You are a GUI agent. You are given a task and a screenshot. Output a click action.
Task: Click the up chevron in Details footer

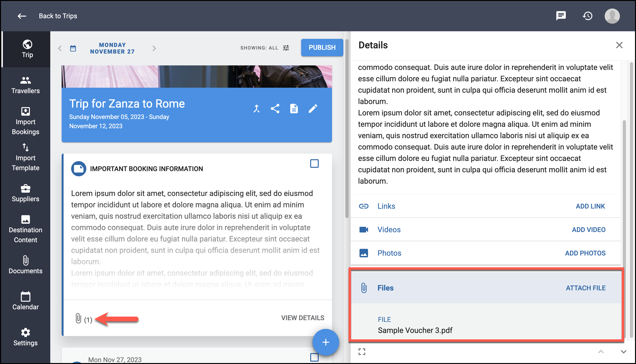(x=601, y=351)
